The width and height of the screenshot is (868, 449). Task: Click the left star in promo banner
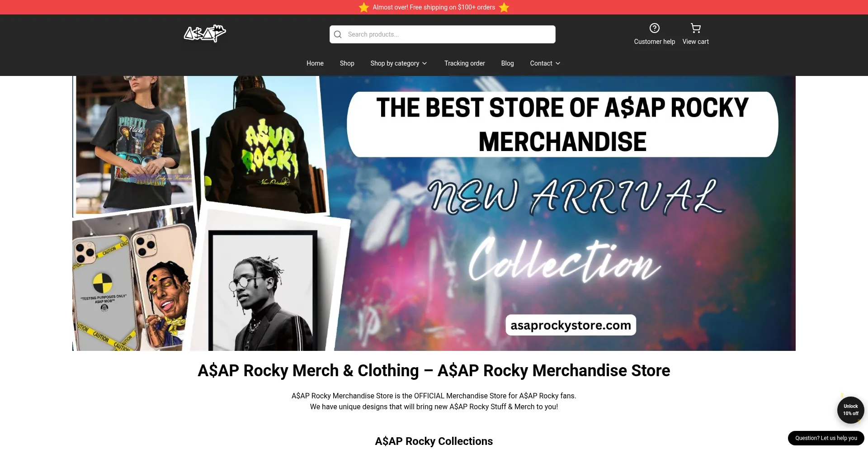364,7
